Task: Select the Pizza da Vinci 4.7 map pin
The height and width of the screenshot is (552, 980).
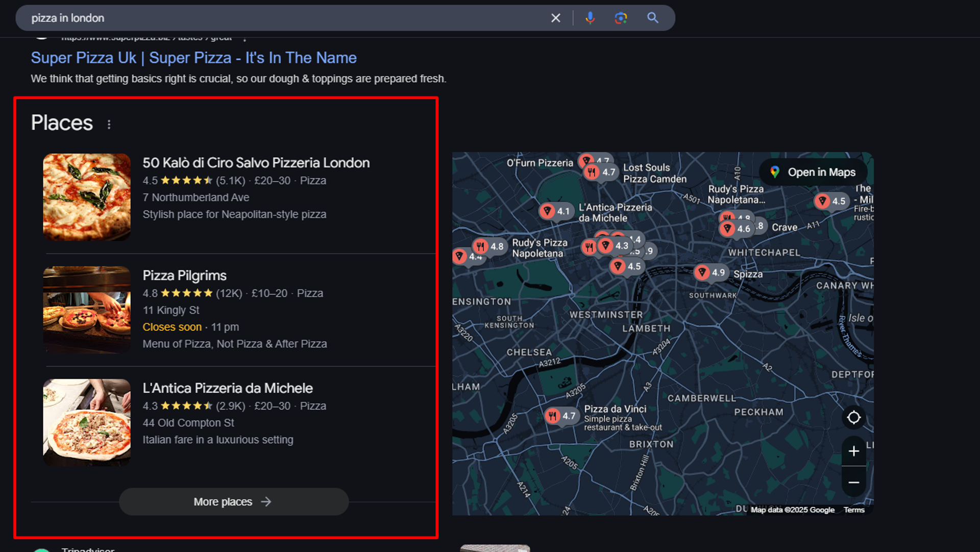Action: (561, 416)
